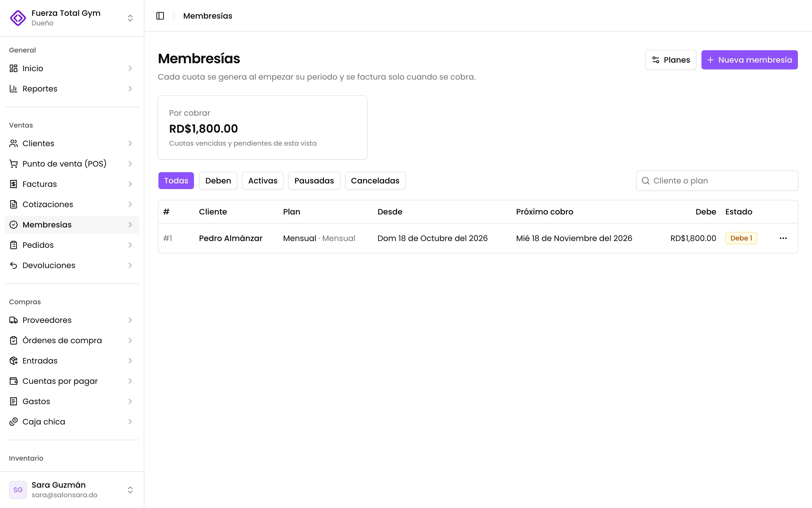
Task: Expand the Clientes chevron
Action: click(130, 143)
